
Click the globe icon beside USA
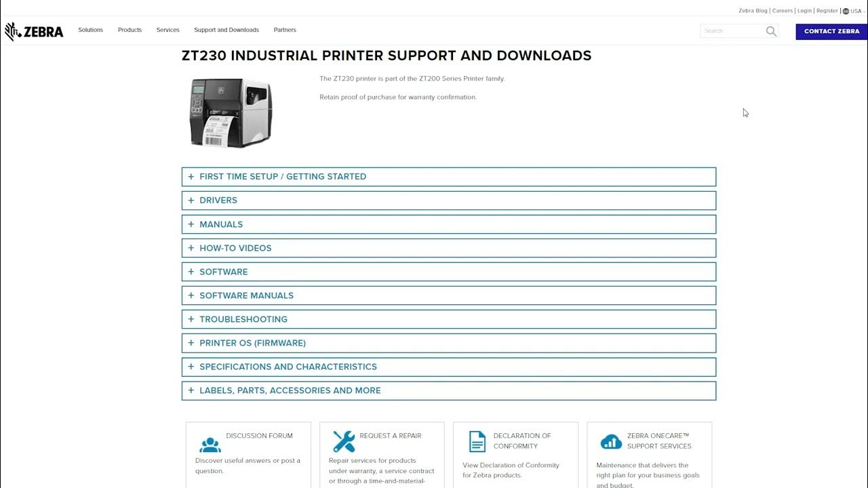(846, 11)
